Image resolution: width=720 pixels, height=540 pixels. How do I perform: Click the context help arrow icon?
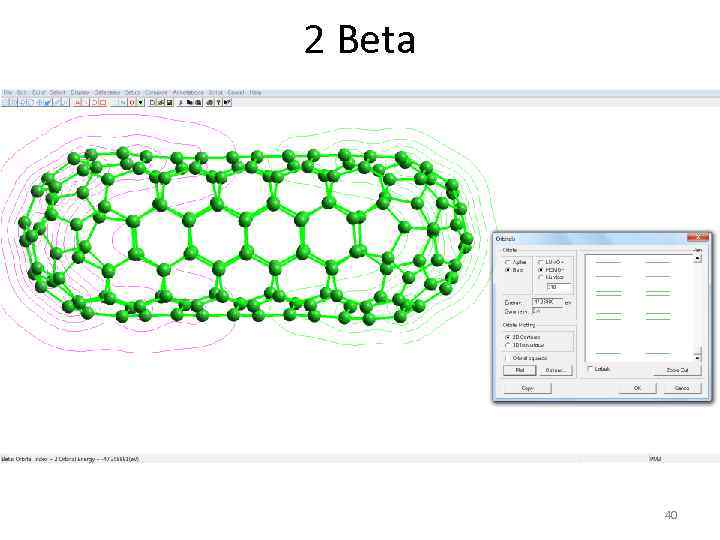227,102
